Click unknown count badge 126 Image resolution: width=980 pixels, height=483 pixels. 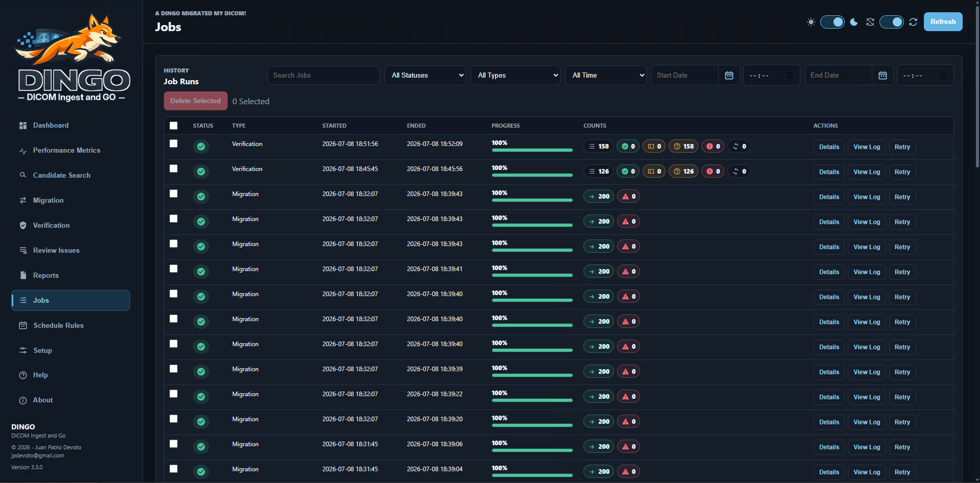(683, 172)
